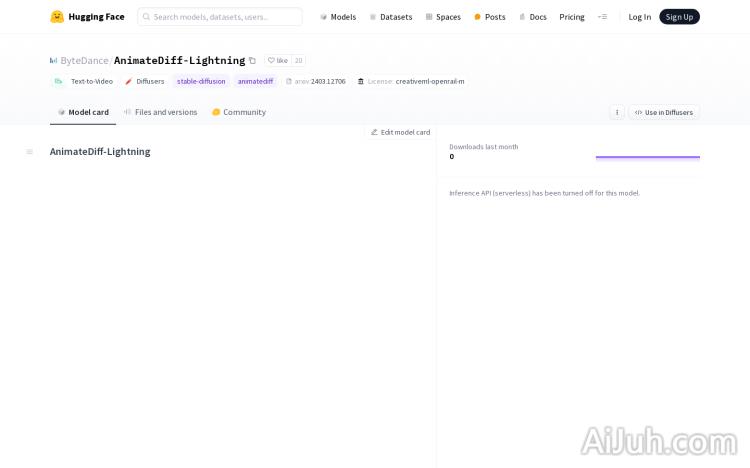This screenshot has height=468, width=750.
Task: Click Edit model card
Action: pyautogui.click(x=400, y=132)
